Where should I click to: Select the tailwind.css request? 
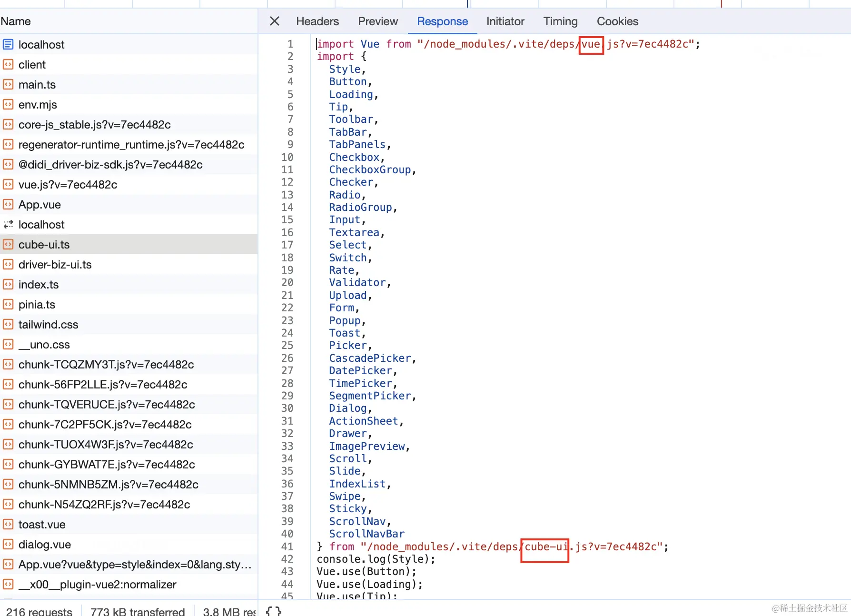(129, 325)
